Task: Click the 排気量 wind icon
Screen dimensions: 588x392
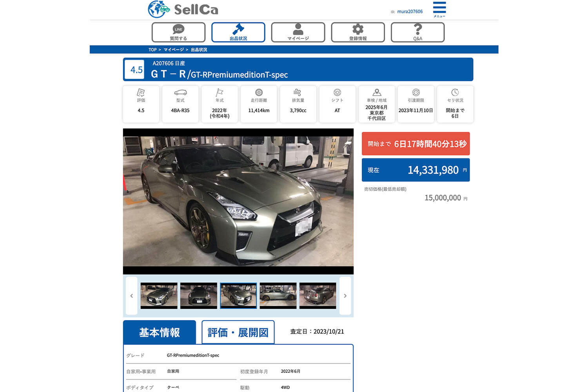Action: [298, 93]
